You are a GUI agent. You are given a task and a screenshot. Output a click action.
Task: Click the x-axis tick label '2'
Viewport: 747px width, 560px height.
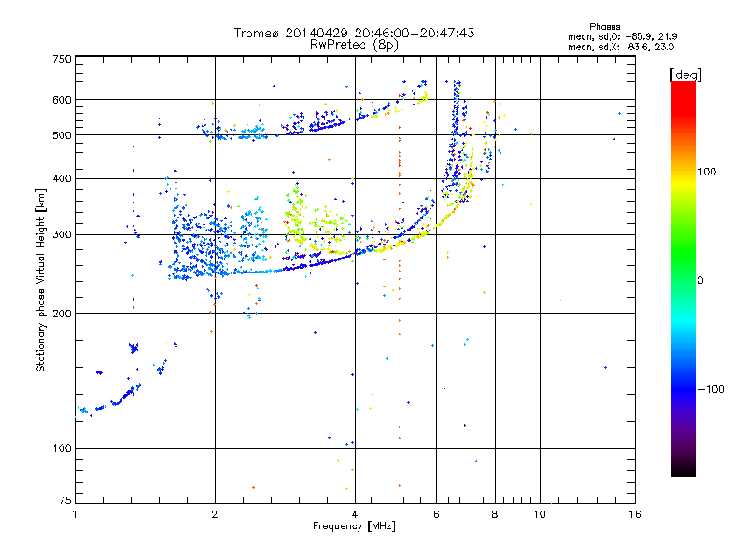[x=215, y=514]
